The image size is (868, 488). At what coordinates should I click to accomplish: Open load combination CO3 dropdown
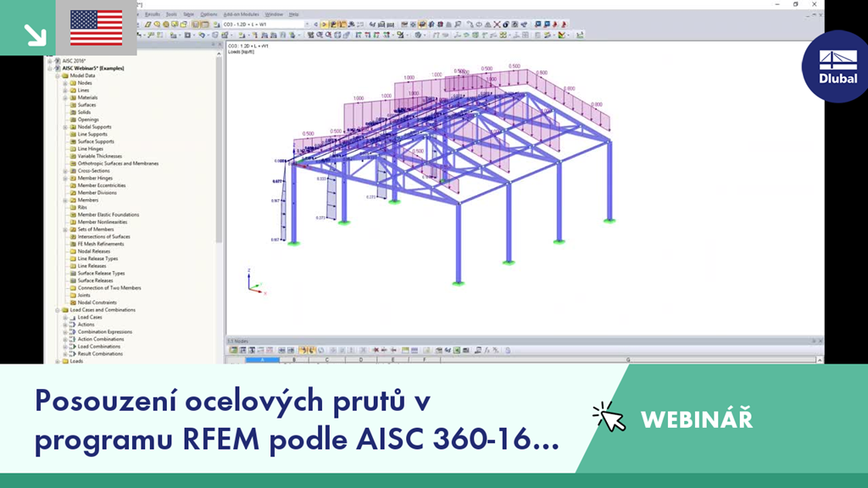[x=307, y=25]
